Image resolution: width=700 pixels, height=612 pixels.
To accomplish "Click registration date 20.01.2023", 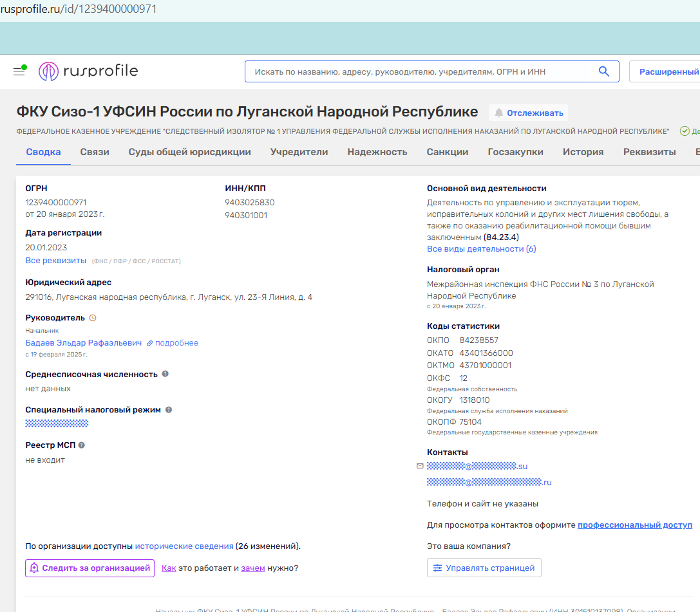I will [46, 248].
